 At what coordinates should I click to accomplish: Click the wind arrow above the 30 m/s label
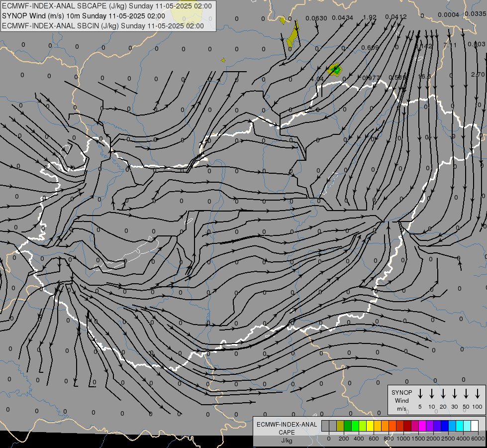(454, 393)
